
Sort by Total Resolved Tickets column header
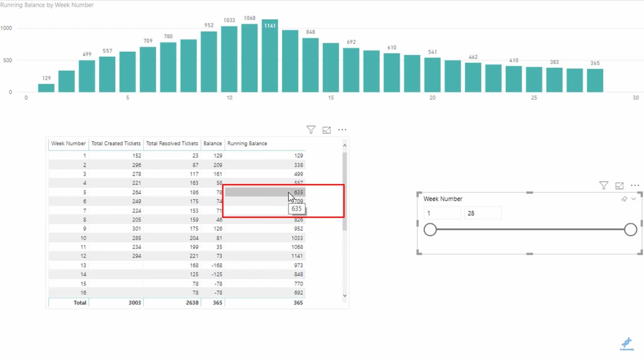click(x=172, y=144)
